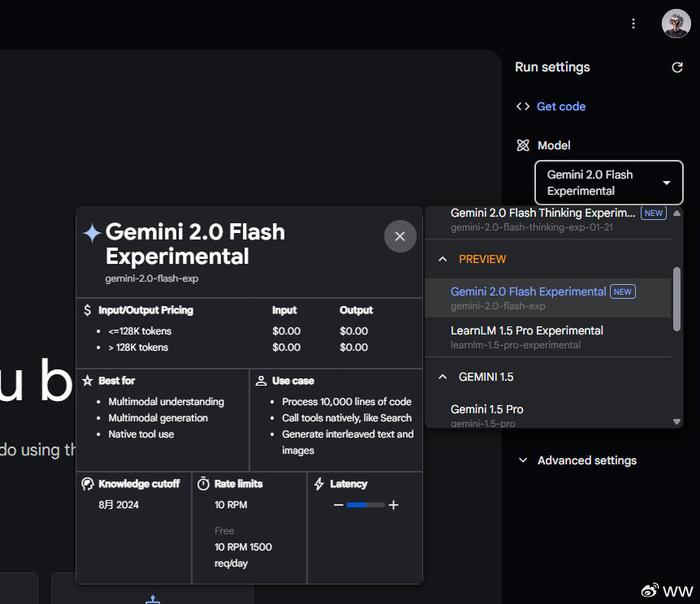Click 'Generate interleaved text and images' bullet
Viewport: 700px width, 604px height.
coord(347,442)
